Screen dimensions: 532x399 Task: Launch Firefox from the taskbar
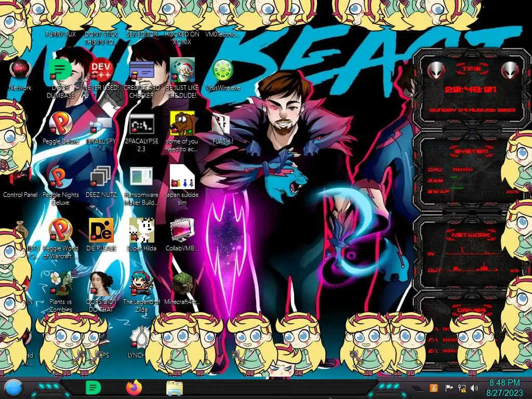(134, 388)
